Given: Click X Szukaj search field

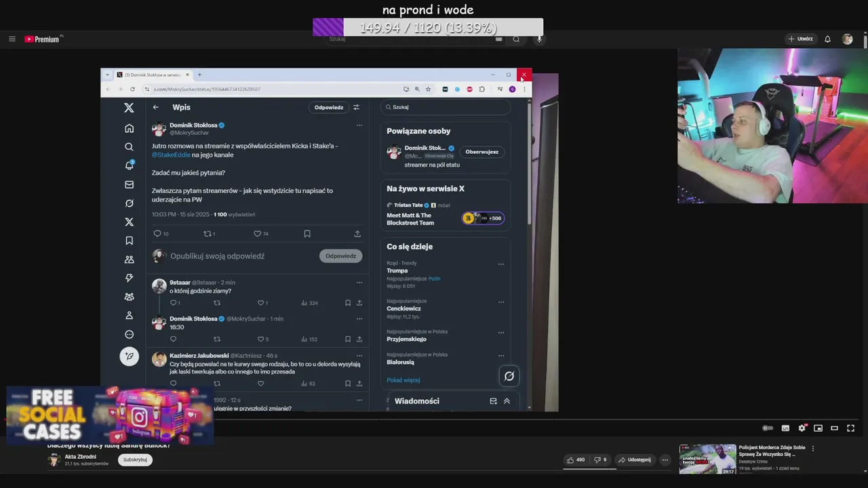Looking at the screenshot, I should [x=446, y=107].
